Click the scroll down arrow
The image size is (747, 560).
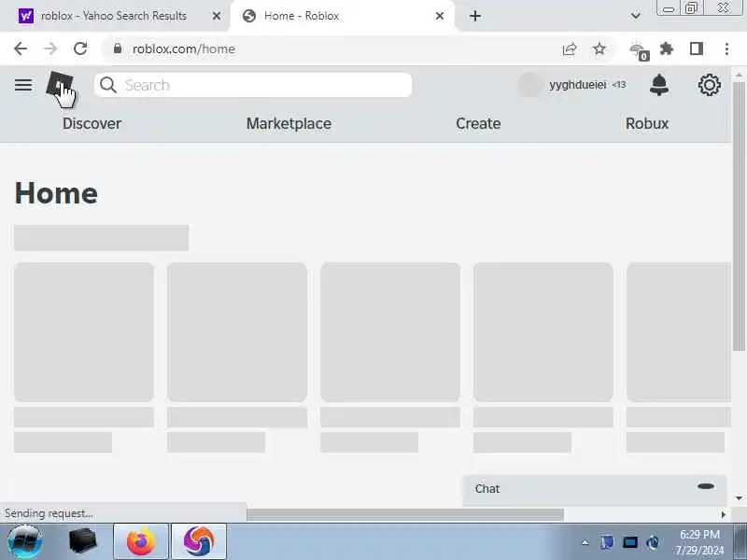(x=739, y=498)
